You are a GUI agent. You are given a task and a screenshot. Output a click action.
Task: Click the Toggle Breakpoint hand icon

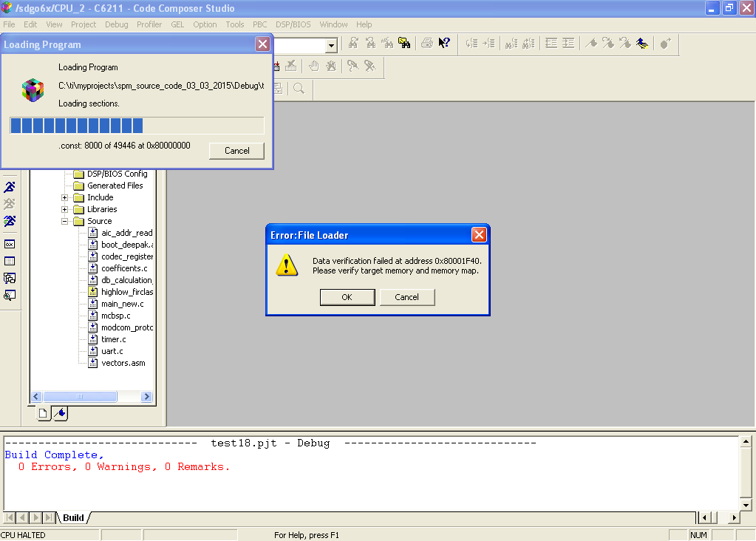coord(314,66)
